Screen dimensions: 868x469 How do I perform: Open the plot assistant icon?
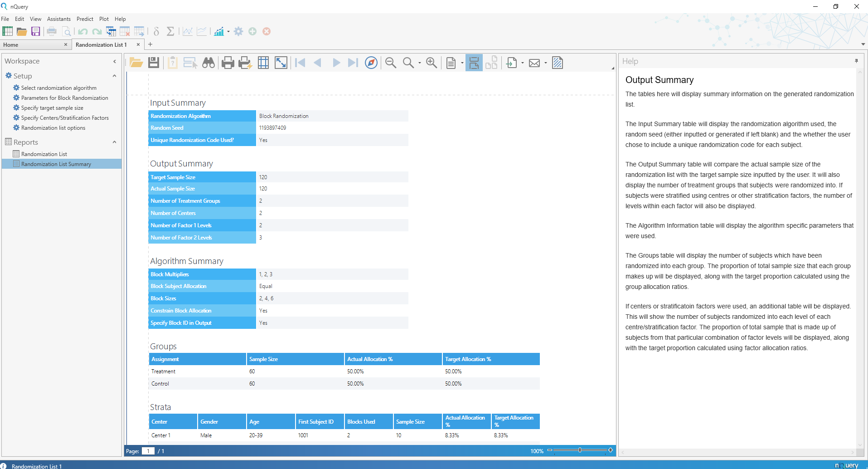click(x=219, y=31)
